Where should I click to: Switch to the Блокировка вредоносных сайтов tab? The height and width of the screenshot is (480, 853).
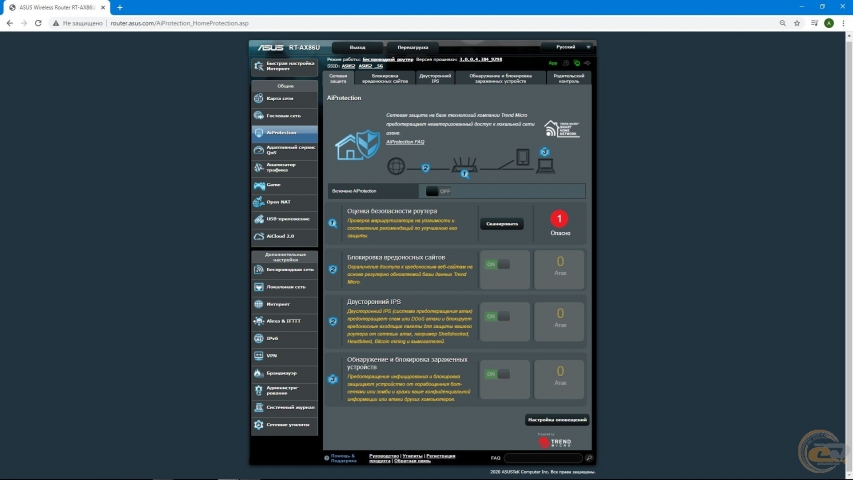coord(385,78)
